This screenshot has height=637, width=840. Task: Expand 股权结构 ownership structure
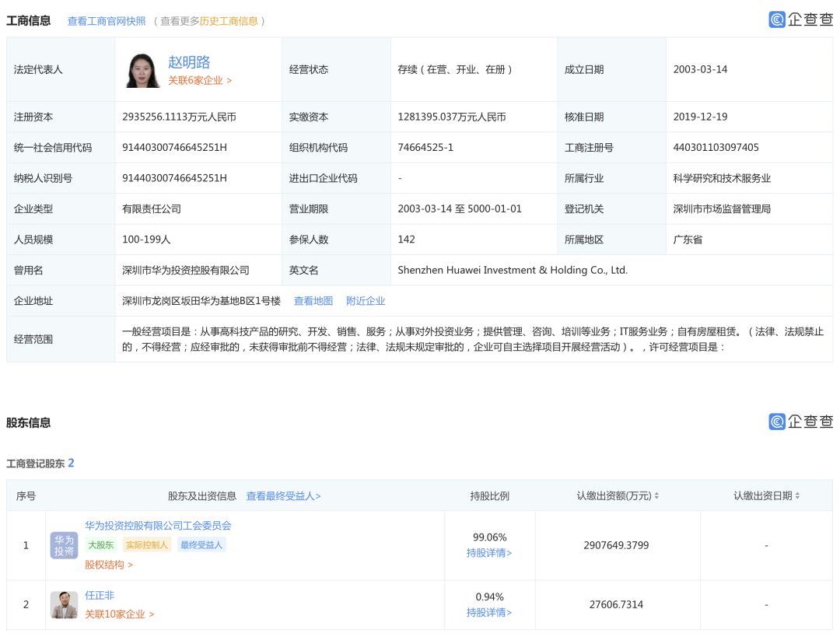click(x=109, y=565)
